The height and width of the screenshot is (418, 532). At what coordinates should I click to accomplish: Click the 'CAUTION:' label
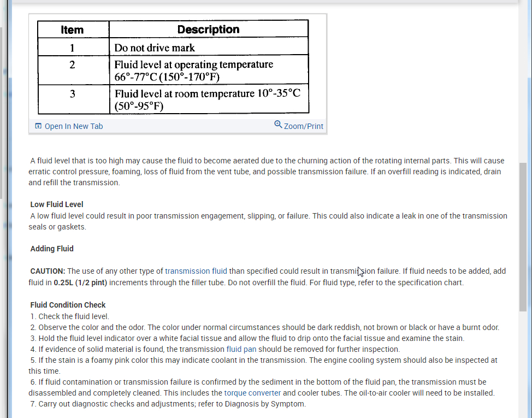(48, 271)
